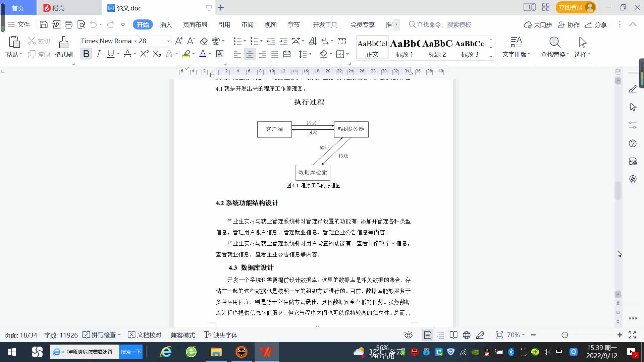Toggle page layout view in status bar
The height and width of the screenshot is (362, 644).
point(427,335)
